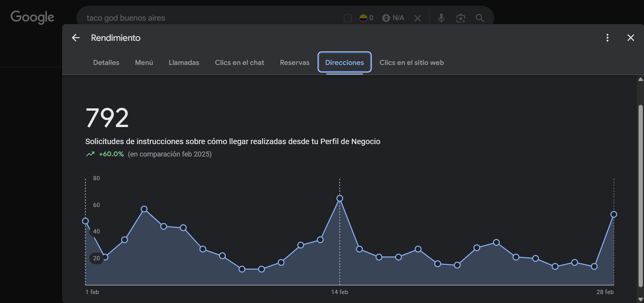View the Clics en el chat tab

tap(240, 63)
